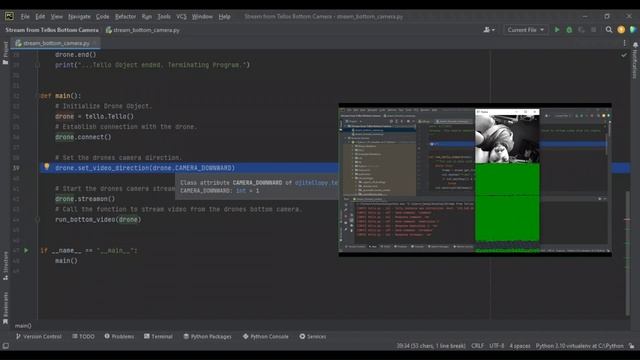Click the red error stripe mark on the scrollbar

pos(627,219)
